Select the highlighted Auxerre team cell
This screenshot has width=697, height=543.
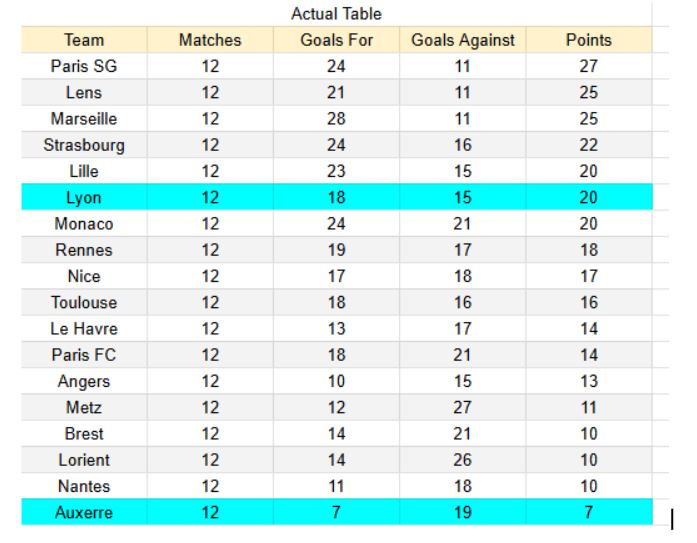click(x=83, y=512)
